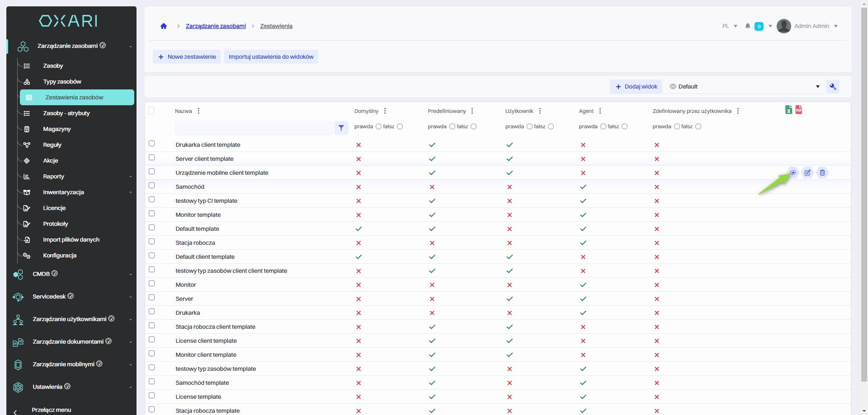The height and width of the screenshot is (415, 868).
Task: Expand the Raporty sidebar submenu
Action: pyautogui.click(x=131, y=177)
